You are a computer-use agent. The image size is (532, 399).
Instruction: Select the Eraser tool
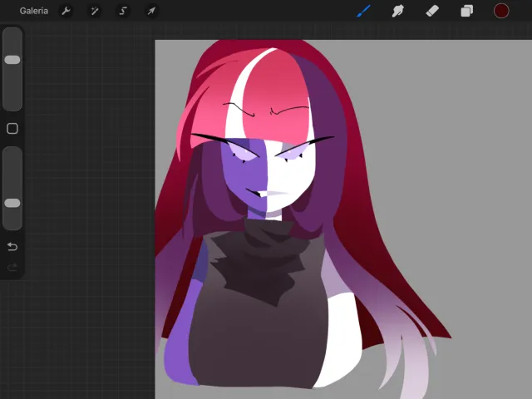432,11
